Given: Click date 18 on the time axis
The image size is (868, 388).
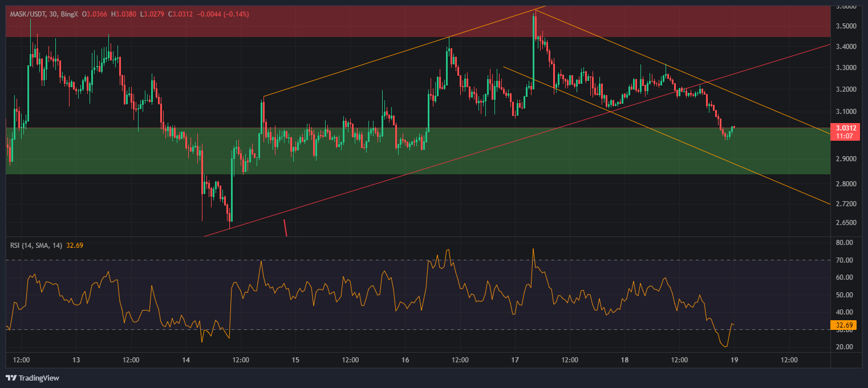Looking at the screenshot, I should point(624,360).
